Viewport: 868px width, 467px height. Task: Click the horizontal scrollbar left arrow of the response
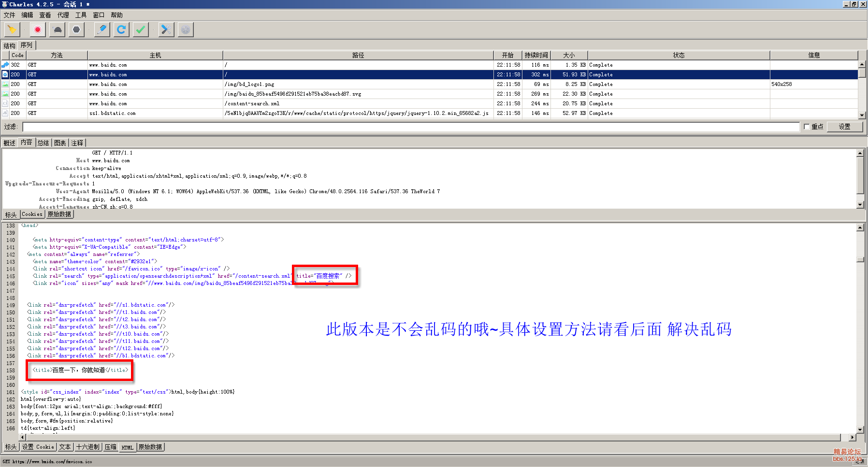(22, 437)
